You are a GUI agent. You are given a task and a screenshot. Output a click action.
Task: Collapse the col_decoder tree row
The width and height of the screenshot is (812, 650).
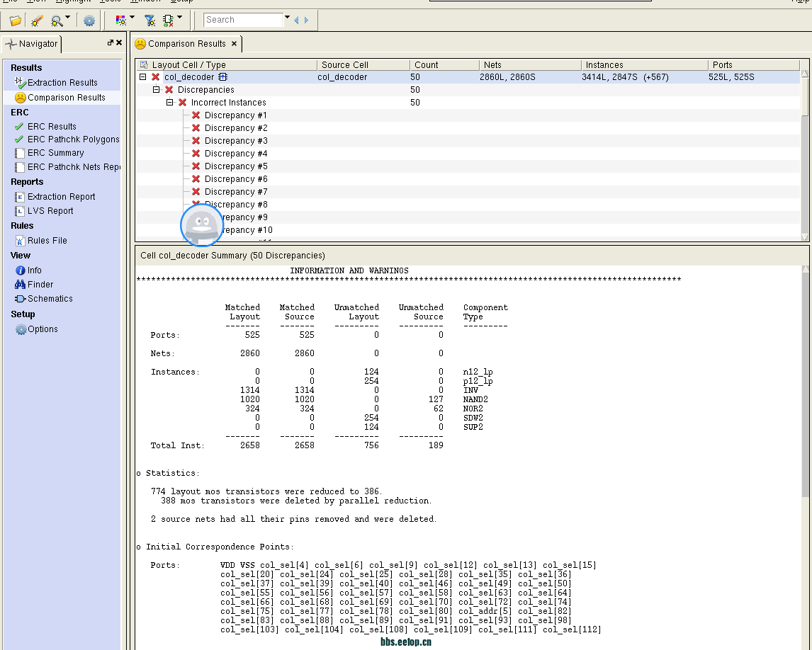point(143,77)
